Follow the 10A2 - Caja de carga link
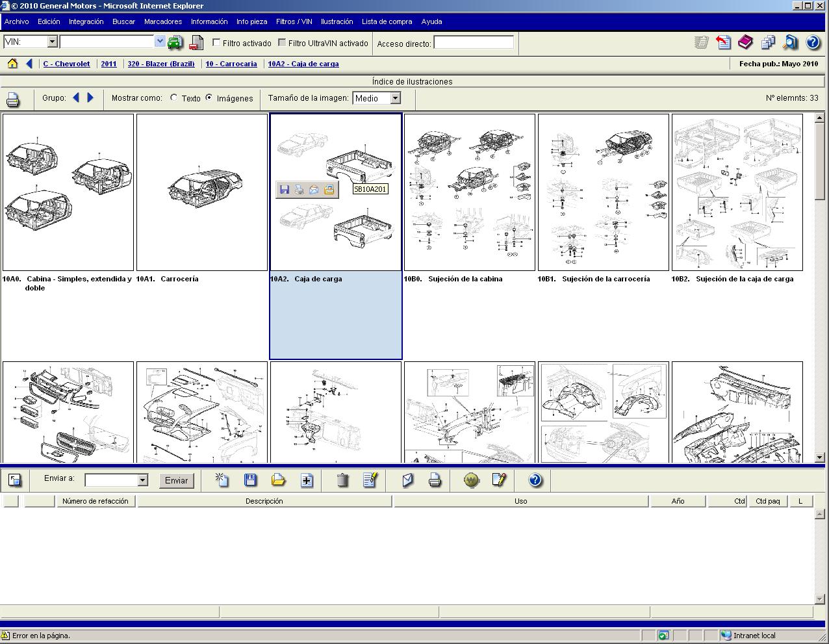The width and height of the screenshot is (829, 644). click(x=303, y=64)
